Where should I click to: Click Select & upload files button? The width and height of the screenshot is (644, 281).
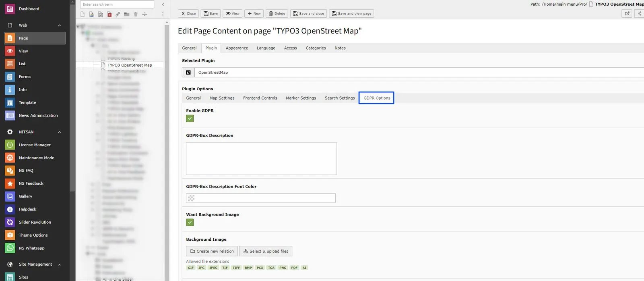coord(266,251)
